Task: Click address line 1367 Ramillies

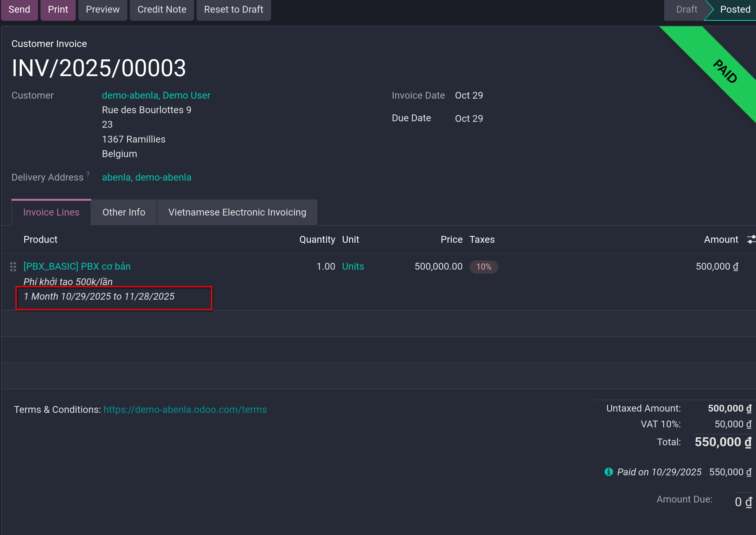Action: click(x=134, y=139)
